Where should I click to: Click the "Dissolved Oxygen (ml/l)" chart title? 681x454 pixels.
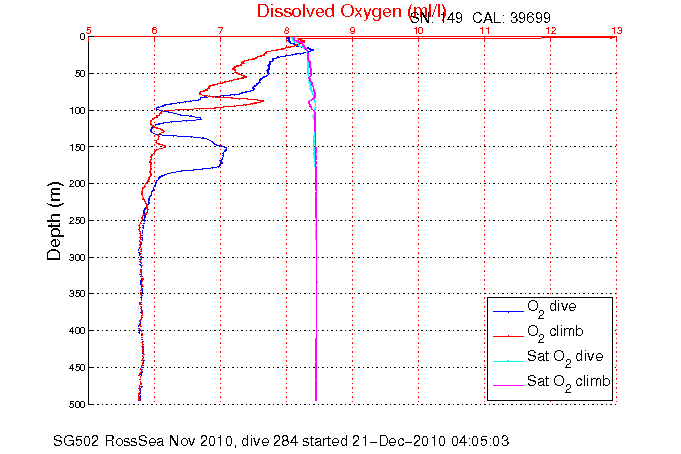coord(352,11)
